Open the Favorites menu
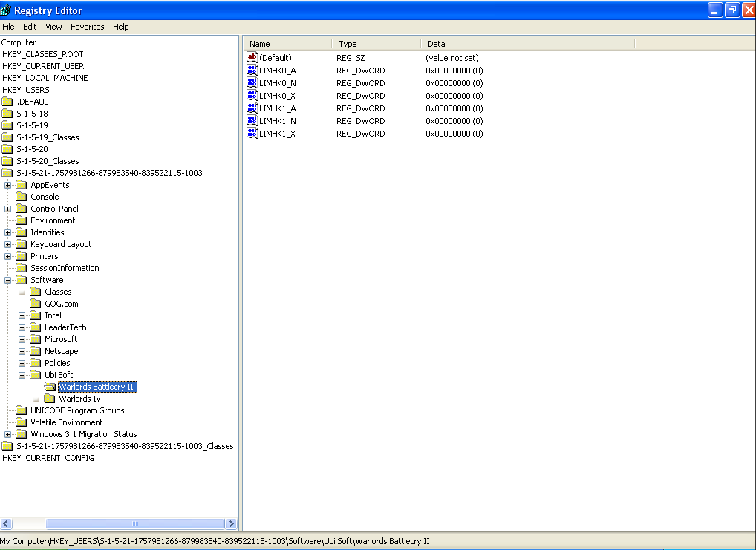This screenshot has height=550, width=756. pos(88,27)
